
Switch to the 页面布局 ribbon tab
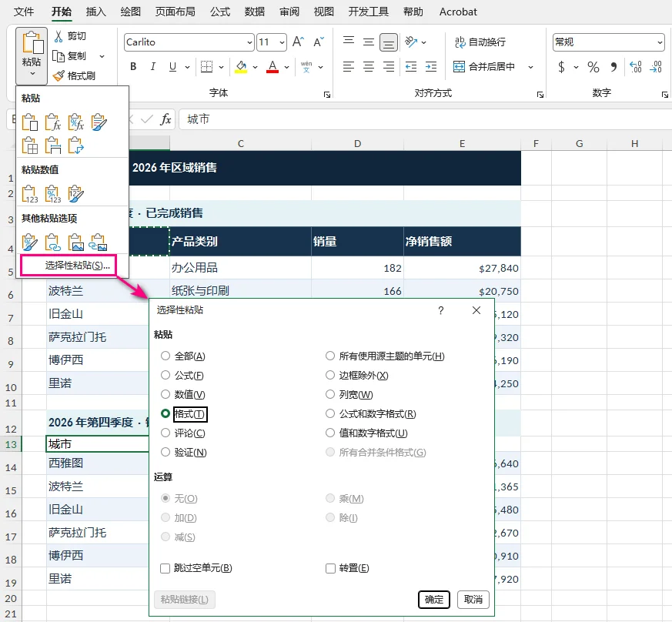click(x=176, y=12)
